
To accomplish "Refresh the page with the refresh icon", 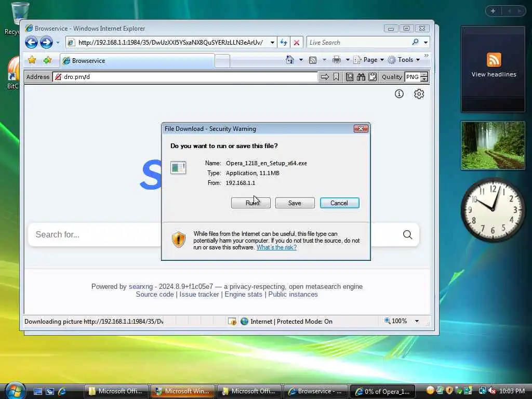I will 284,43.
